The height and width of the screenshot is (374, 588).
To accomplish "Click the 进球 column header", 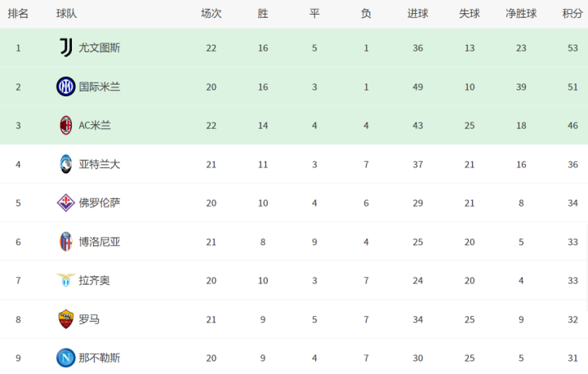I will [418, 14].
